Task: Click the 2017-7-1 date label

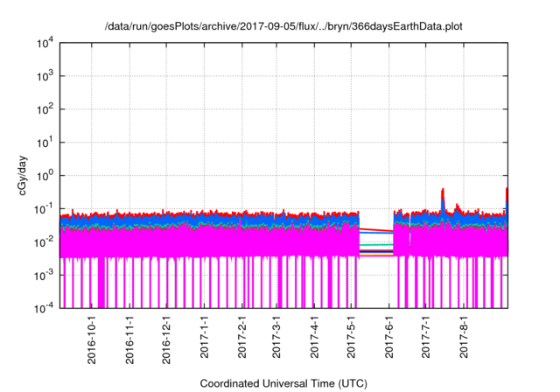Action: [426, 336]
